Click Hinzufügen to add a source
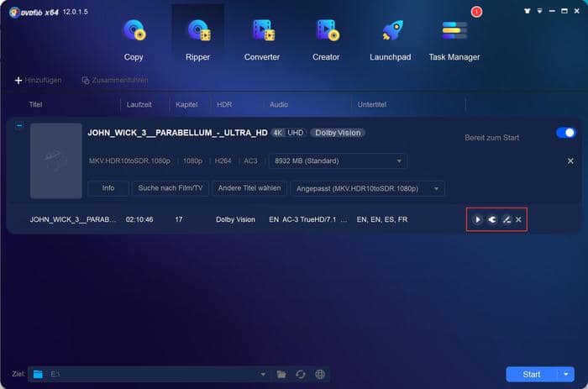 point(38,81)
